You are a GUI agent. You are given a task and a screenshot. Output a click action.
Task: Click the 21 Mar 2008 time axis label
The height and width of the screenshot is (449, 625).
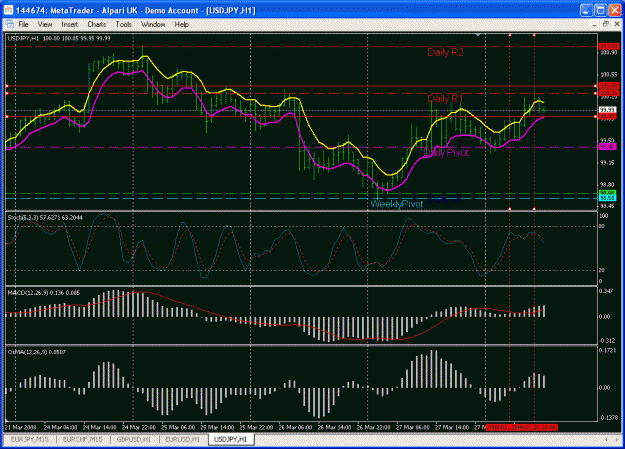(21, 427)
